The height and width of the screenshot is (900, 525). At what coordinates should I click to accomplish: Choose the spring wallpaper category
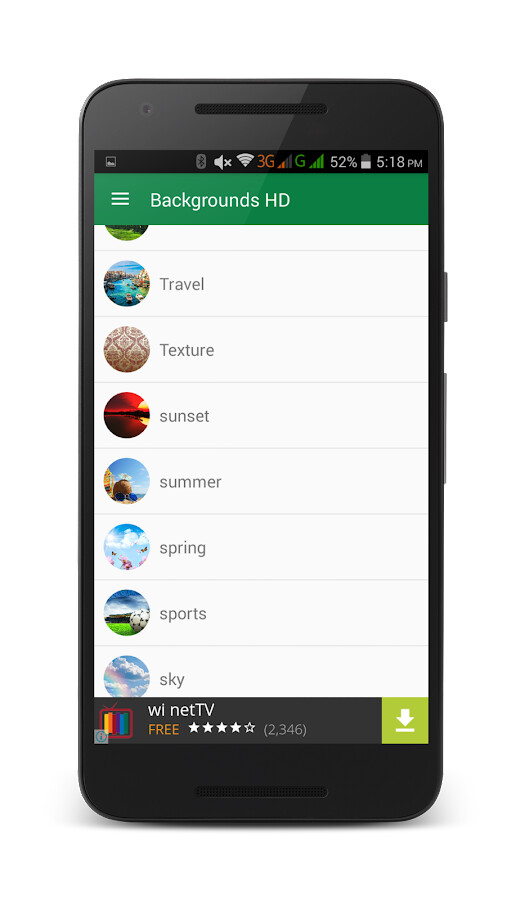tap(261, 548)
